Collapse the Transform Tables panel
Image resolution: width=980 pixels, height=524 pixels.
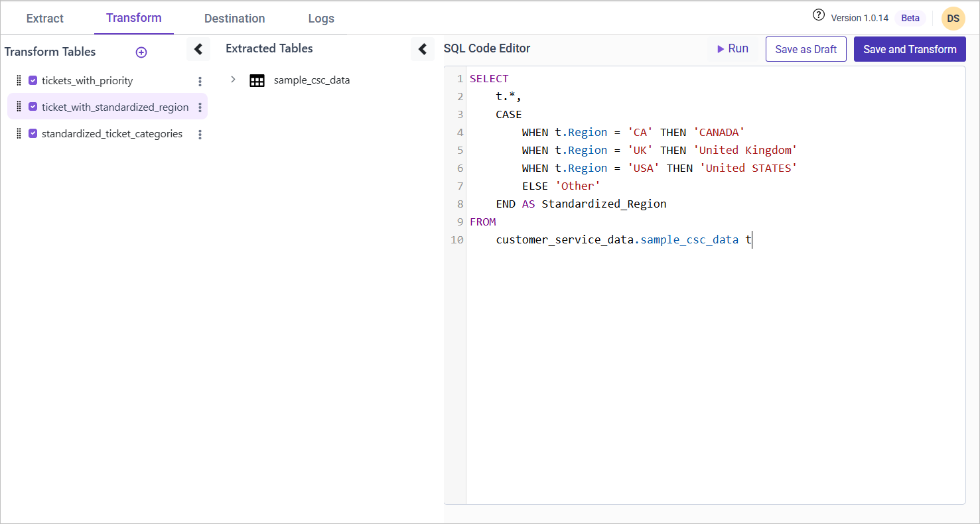click(x=198, y=49)
